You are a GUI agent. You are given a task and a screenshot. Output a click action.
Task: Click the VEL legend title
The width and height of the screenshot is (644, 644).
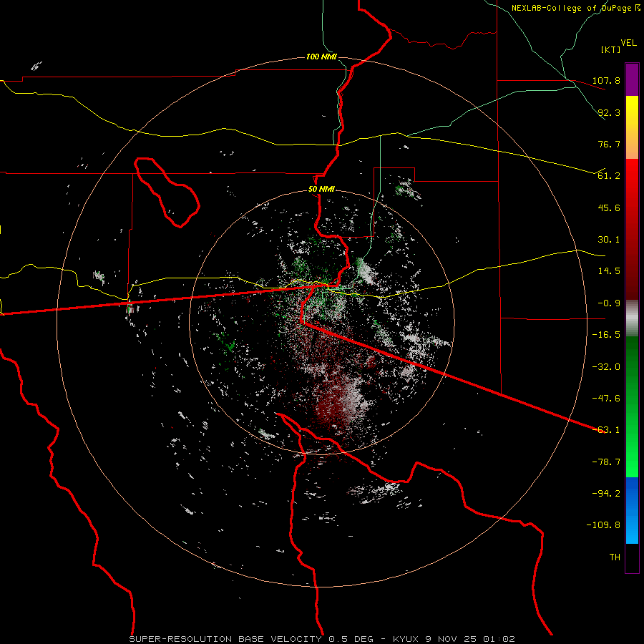628,42
